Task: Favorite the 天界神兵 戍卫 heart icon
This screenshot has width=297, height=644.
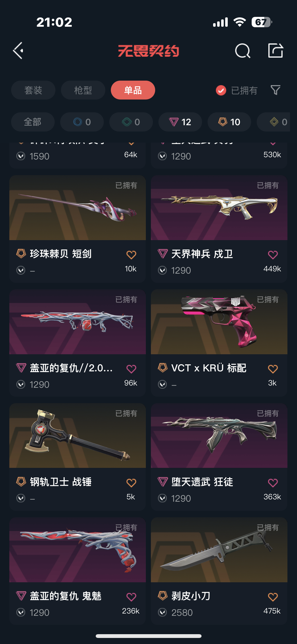Action: tap(273, 255)
